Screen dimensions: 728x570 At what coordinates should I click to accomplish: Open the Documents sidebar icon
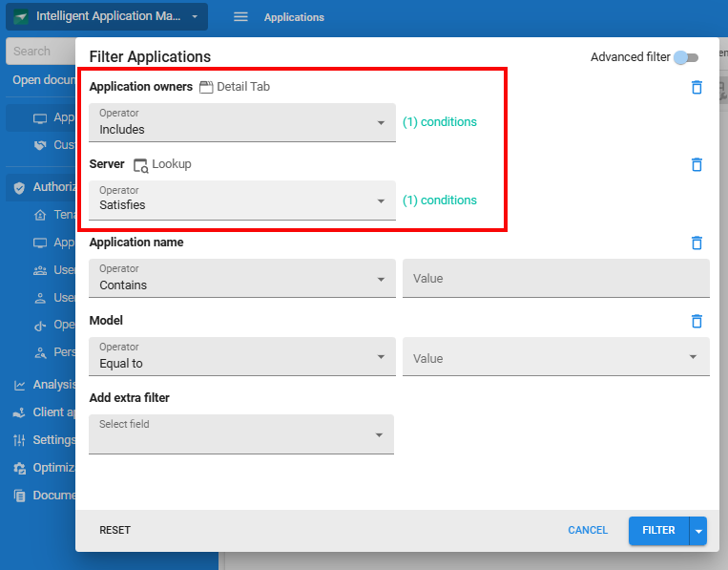click(19, 496)
